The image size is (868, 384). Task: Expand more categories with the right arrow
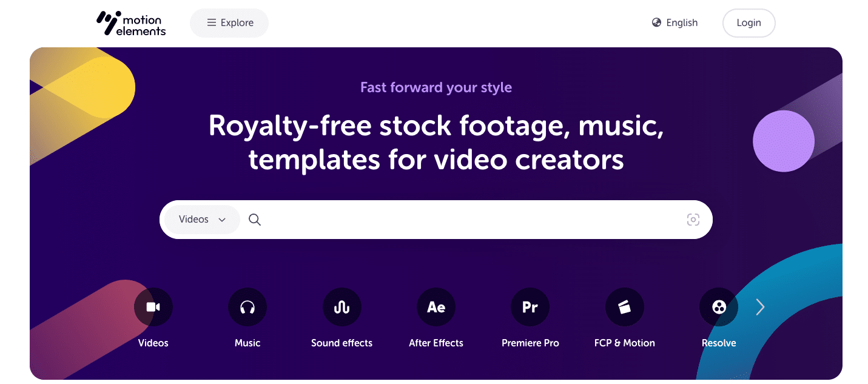pos(760,307)
